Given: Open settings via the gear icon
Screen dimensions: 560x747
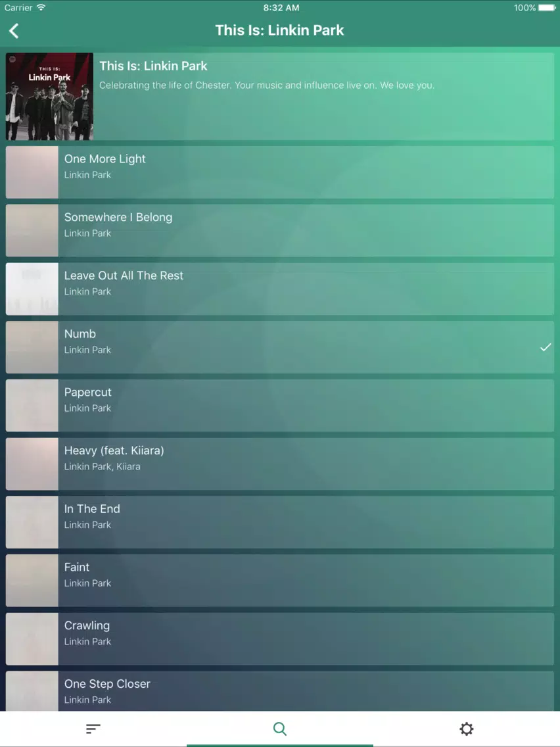Looking at the screenshot, I should click(x=466, y=729).
